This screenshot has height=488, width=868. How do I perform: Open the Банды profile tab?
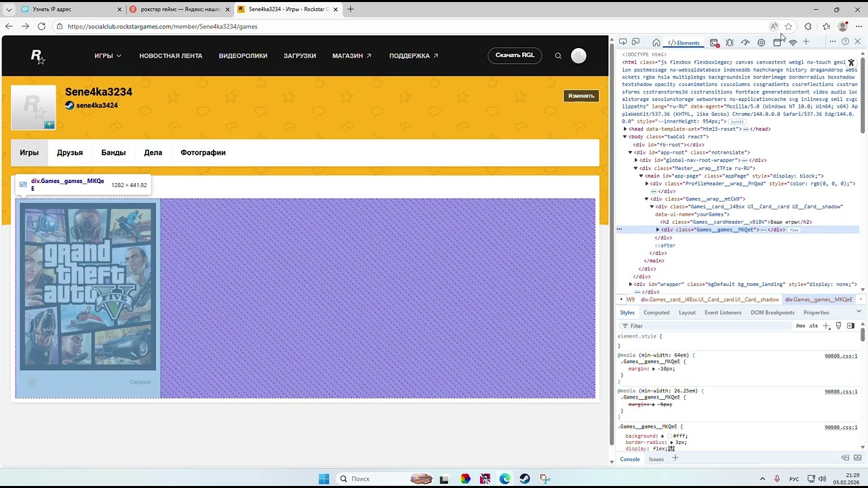[113, 152]
